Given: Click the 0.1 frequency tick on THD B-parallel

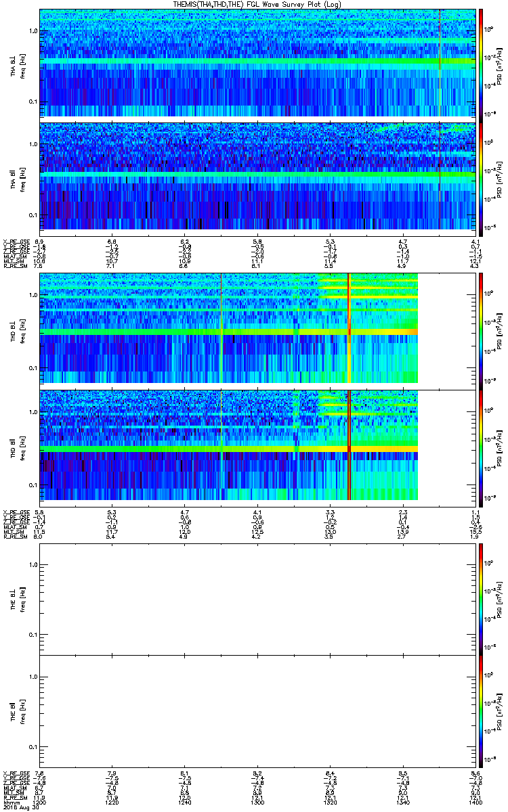Looking at the screenshot, I should (x=33, y=486).
